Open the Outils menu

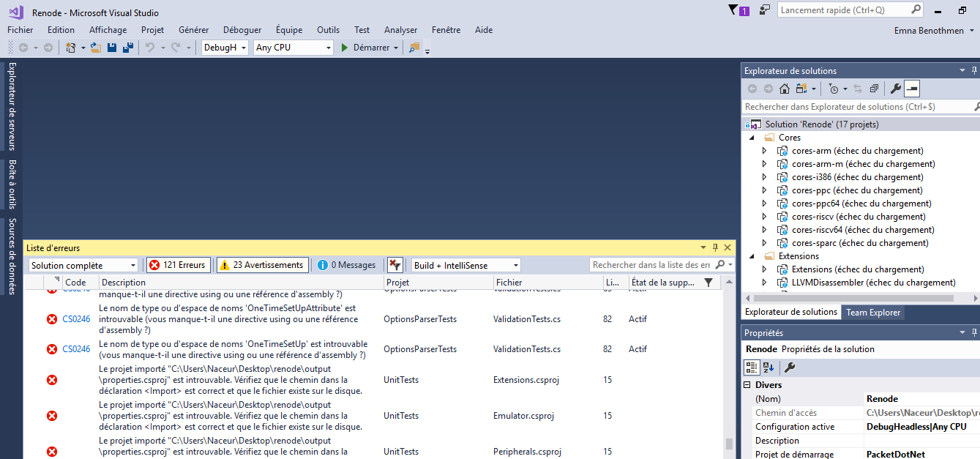[328, 30]
